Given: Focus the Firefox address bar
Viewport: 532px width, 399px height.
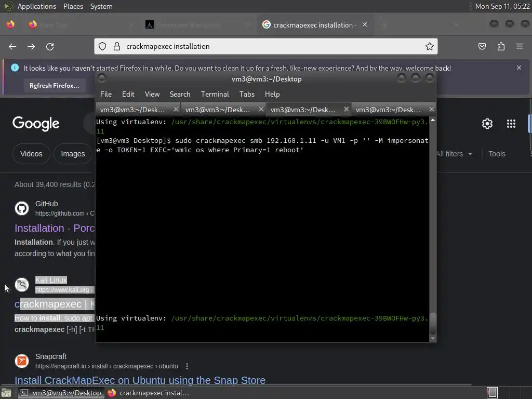Looking at the screenshot, I should [266, 46].
